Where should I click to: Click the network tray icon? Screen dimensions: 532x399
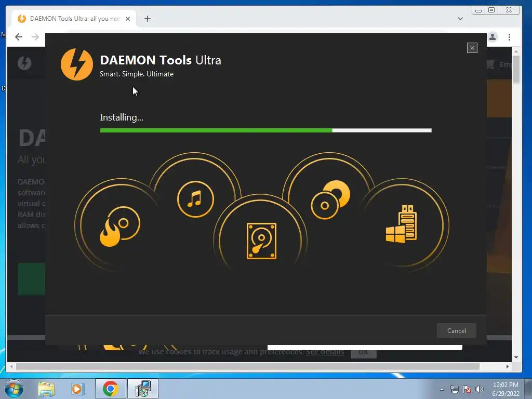454,389
